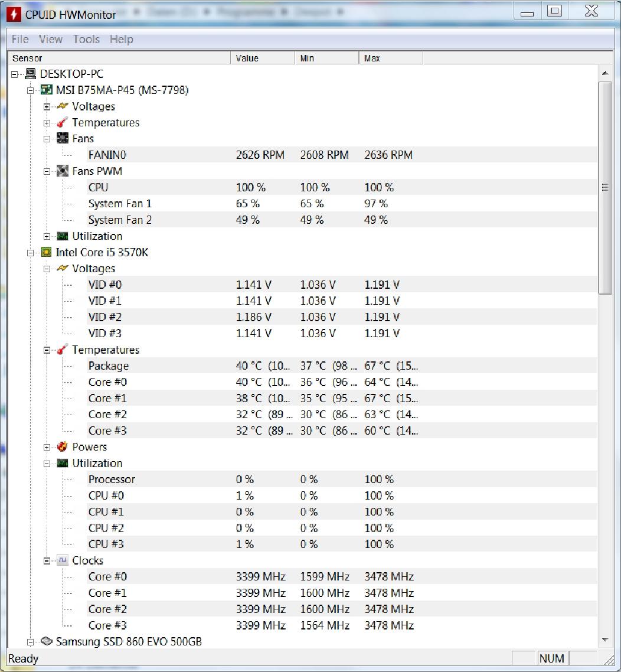Minimize the HWMonitor window
Image resolution: width=621 pixels, height=672 pixels.
pyautogui.click(x=527, y=12)
